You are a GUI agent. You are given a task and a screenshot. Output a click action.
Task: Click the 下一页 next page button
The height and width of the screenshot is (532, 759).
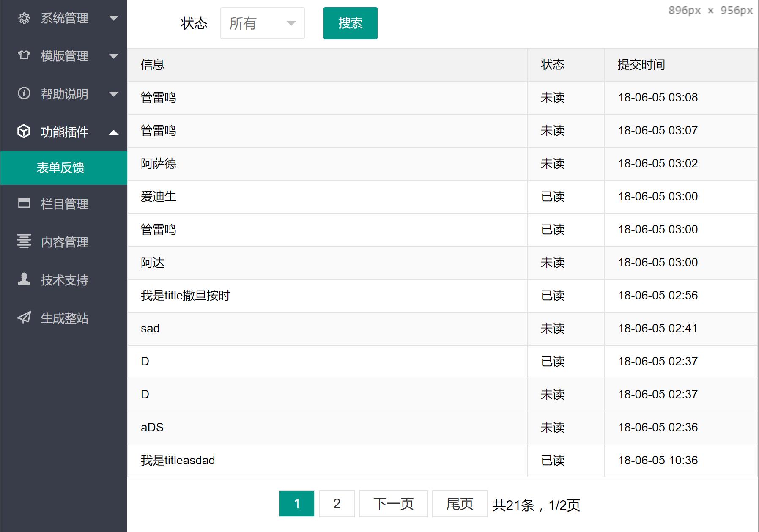[394, 504]
